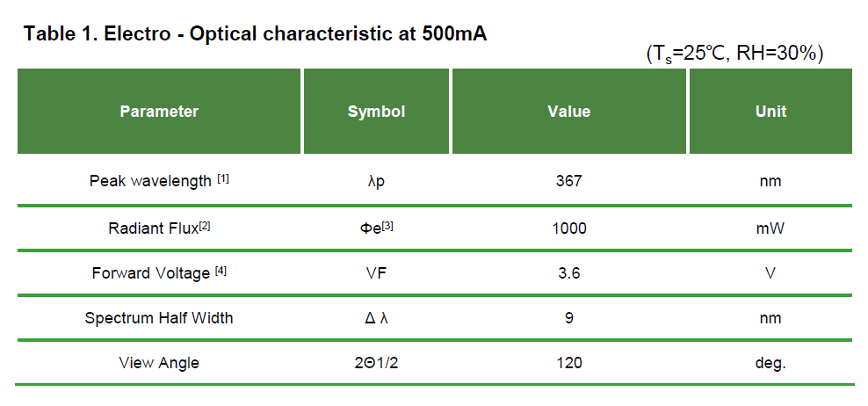Image resolution: width=868 pixels, height=406 pixels.
Task: Open footnote [4] next to Forward Voltage
Action: pos(221,271)
